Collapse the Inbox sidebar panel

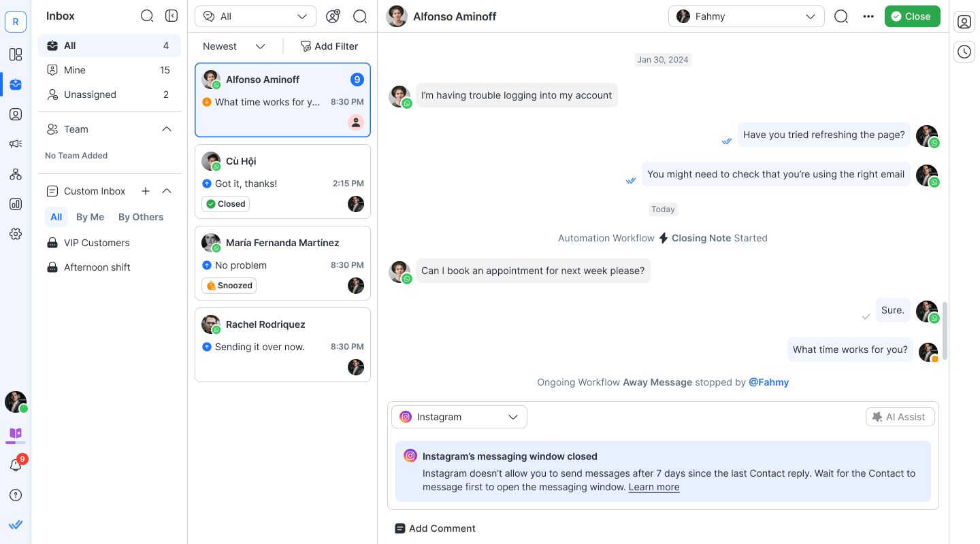tap(171, 16)
